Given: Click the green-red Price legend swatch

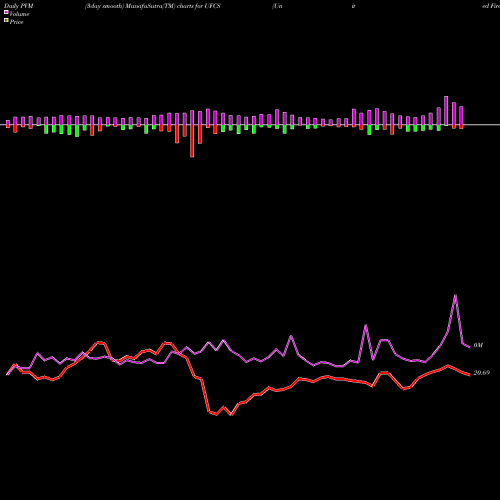Looking at the screenshot, I should [6, 21].
